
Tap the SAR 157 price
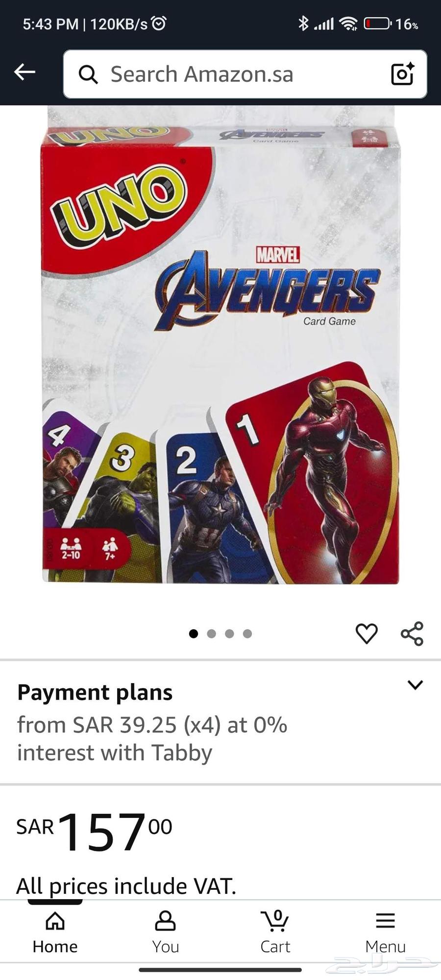[x=94, y=832]
